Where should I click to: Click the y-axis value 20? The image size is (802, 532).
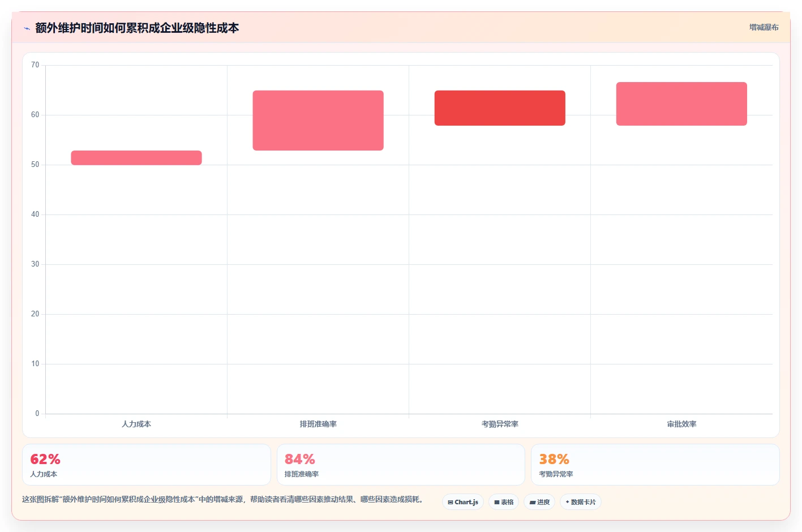[35, 314]
